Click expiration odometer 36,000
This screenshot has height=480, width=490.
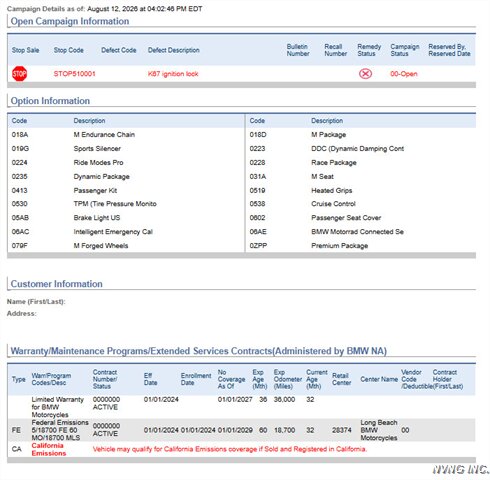click(284, 399)
